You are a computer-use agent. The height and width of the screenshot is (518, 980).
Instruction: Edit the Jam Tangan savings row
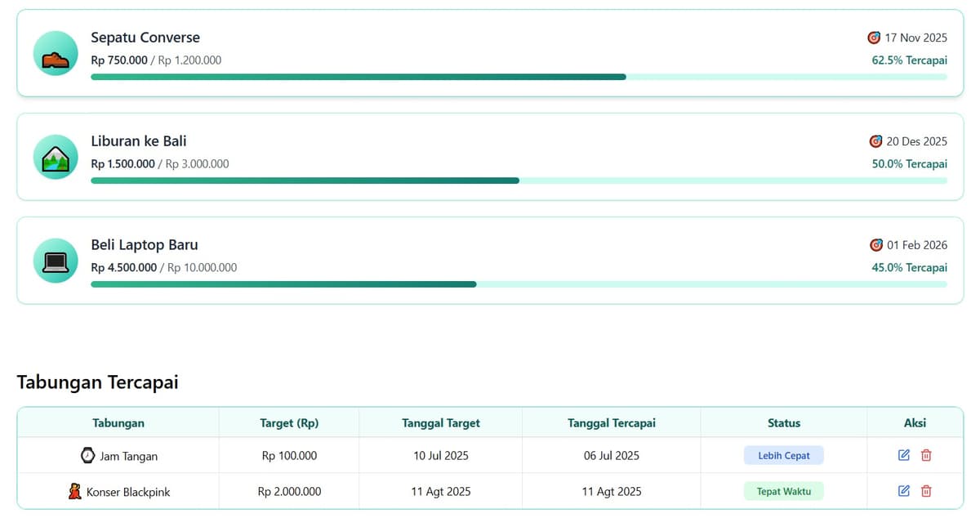[x=903, y=455]
